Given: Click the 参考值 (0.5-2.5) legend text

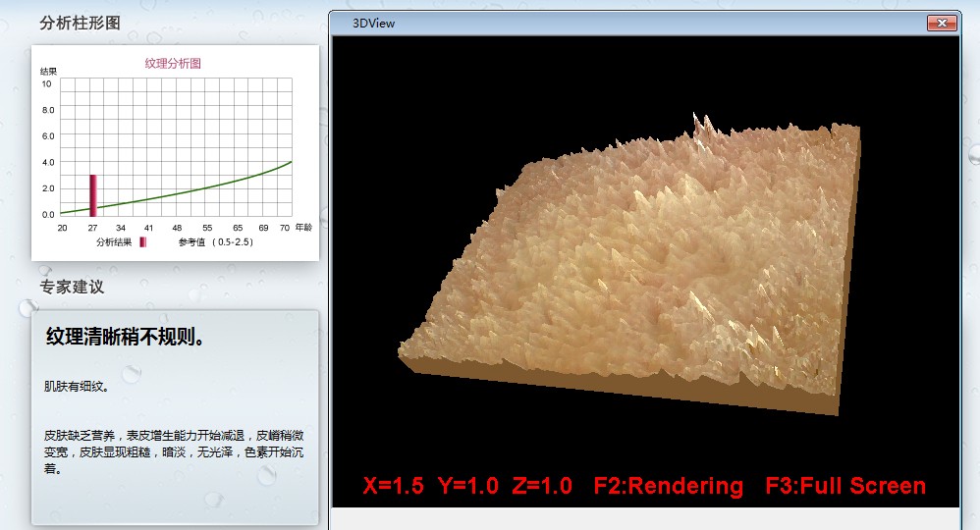Looking at the screenshot, I should tap(216, 241).
